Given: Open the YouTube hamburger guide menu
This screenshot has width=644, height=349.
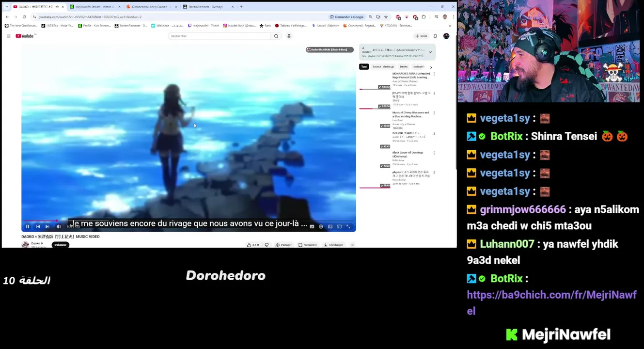Looking at the screenshot, I should click(x=8, y=36).
